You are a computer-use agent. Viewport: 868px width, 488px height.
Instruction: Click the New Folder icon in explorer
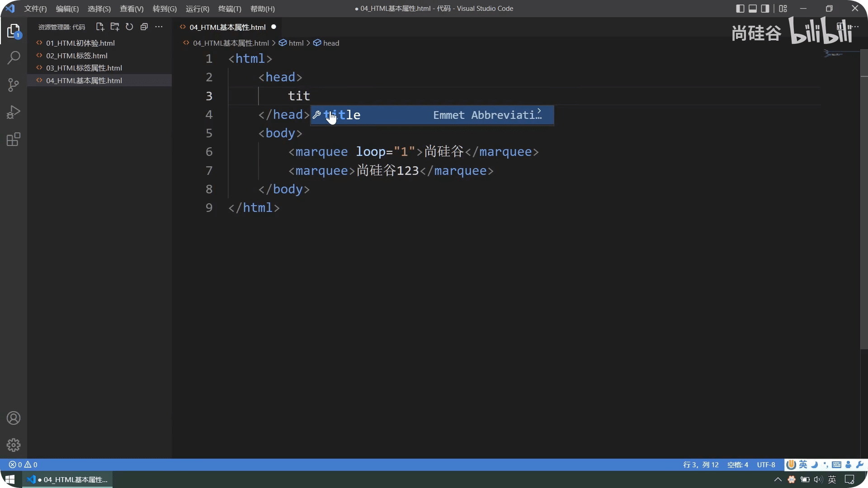(115, 27)
